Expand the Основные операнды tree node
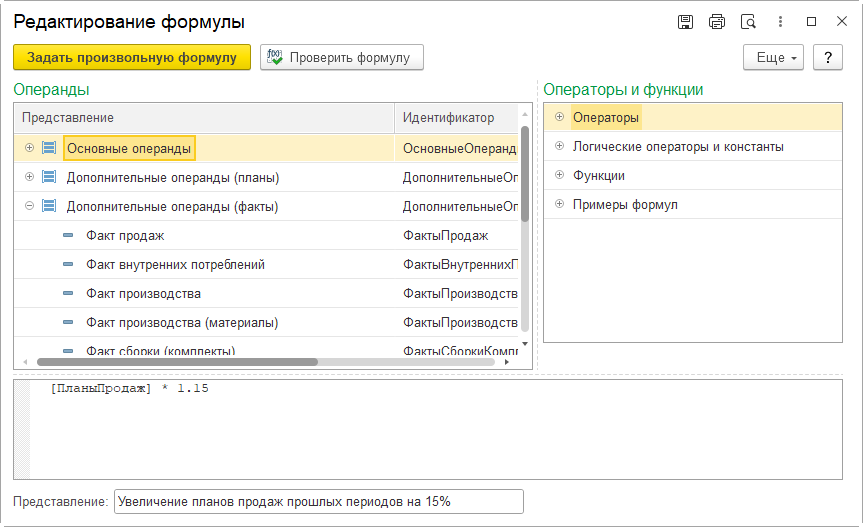 pos(29,148)
